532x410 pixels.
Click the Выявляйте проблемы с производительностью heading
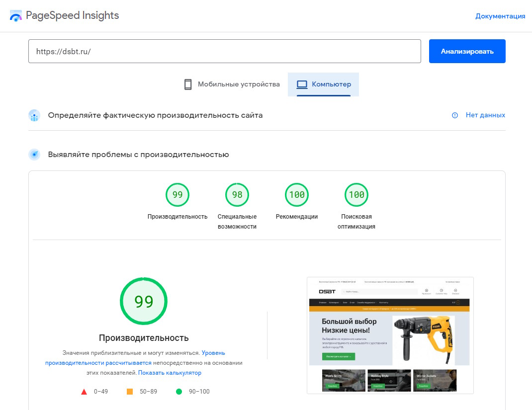(138, 155)
